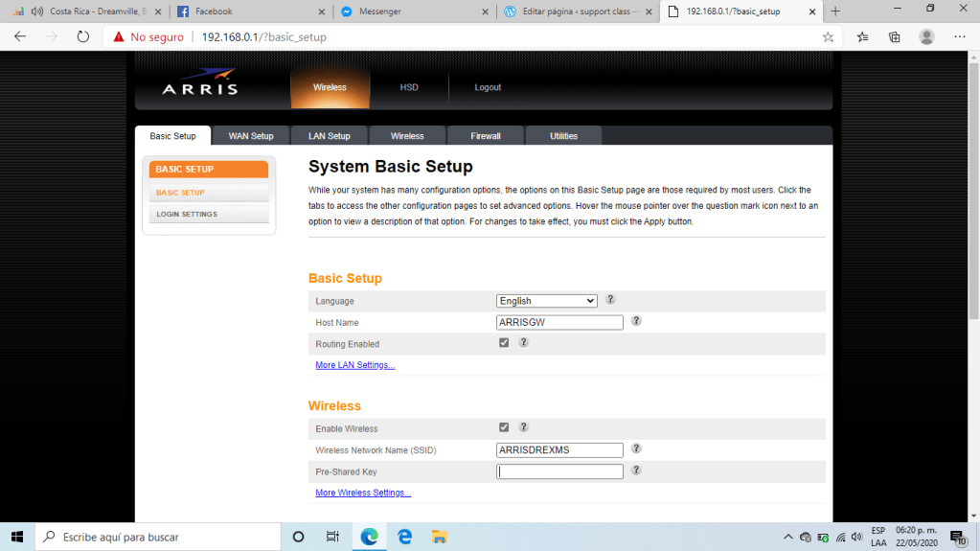
Task: Uncheck the Routing Enabled checkbox
Action: point(504,343)
